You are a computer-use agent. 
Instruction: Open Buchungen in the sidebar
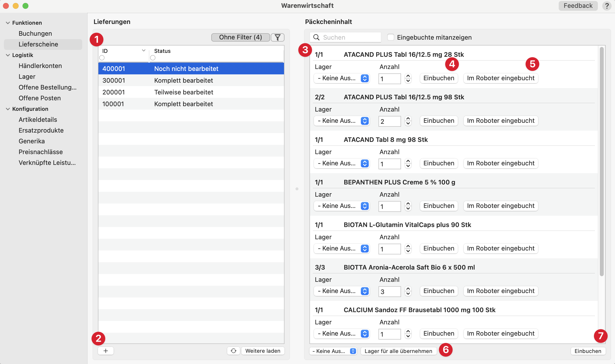pyautogui.click(x=35, y=34)
